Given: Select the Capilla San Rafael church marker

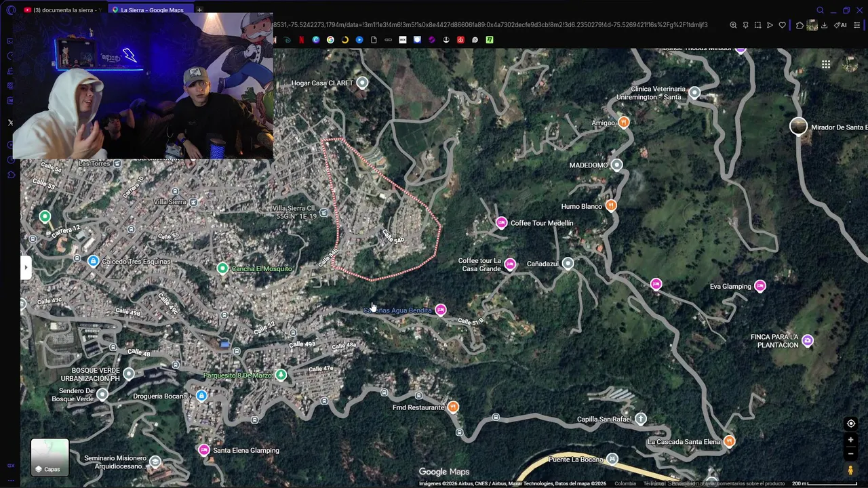Looking at the screenshot, I should pyautogui.click(x=641, y=419).
